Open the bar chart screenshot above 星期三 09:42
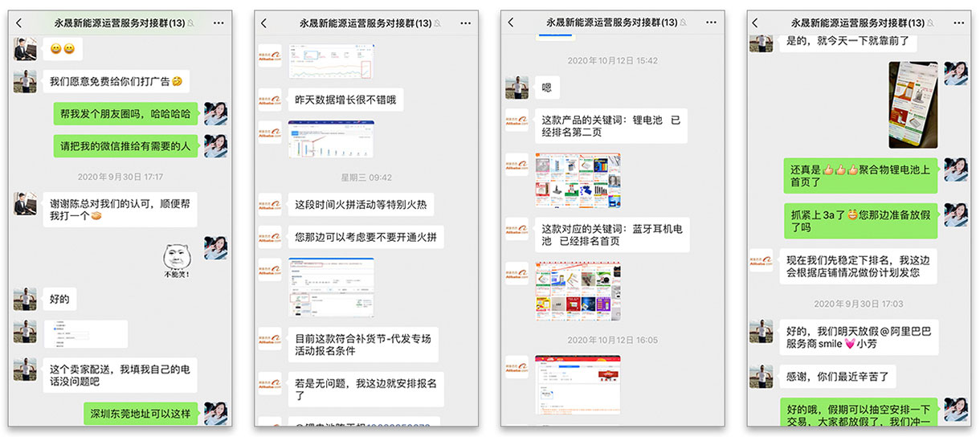Image resolution: width=980 pixels, height=437 pixels. (331, 139)
